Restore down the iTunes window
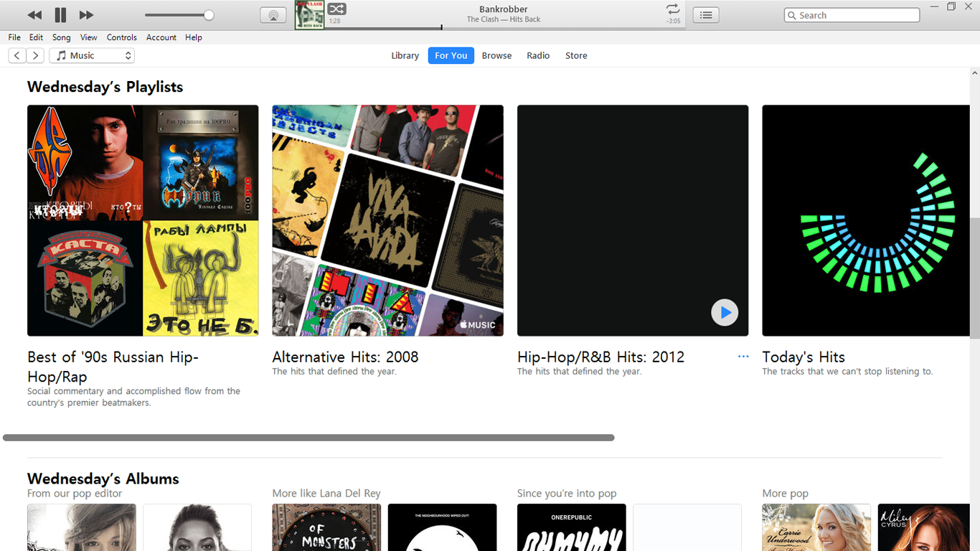980x551 pixels. pyautogui.click(x=951, y=6)
